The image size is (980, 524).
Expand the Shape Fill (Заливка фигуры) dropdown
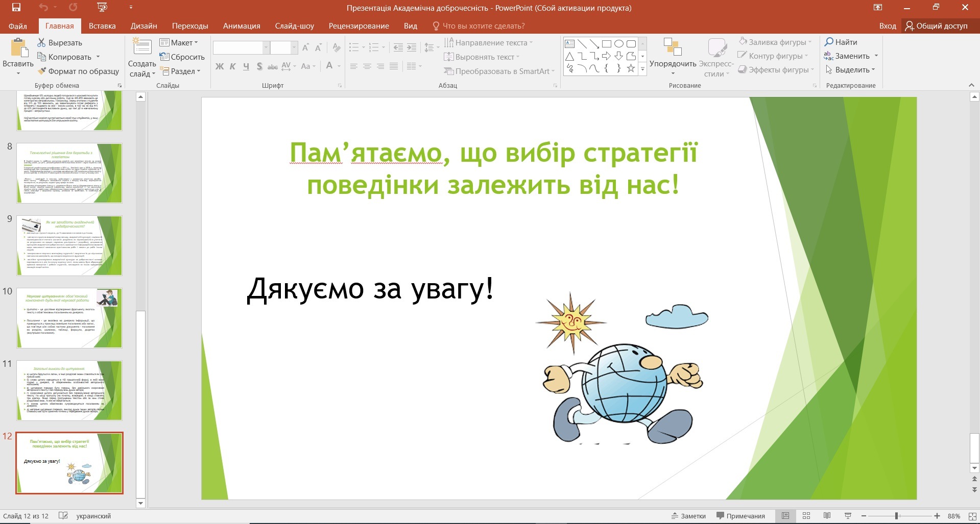coord(810,42)
